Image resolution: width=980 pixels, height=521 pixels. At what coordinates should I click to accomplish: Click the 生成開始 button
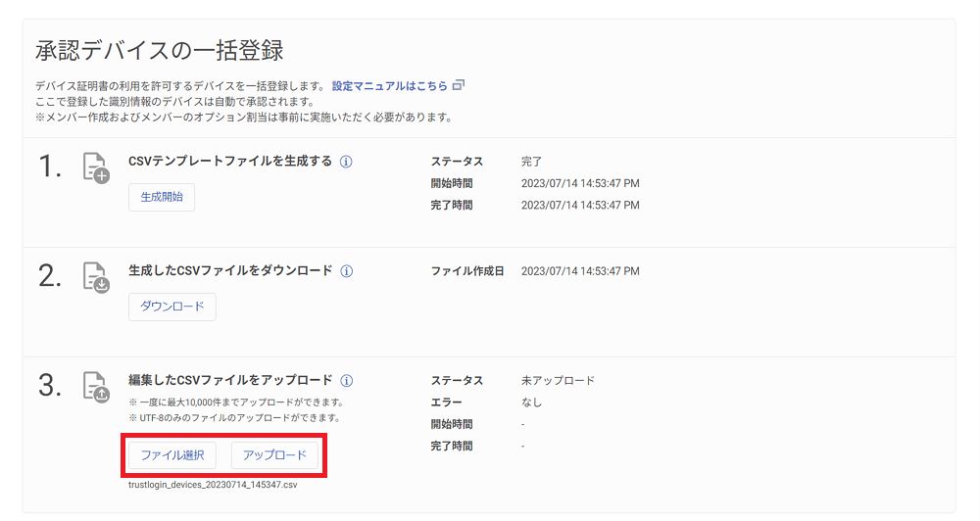pos(162,197)
